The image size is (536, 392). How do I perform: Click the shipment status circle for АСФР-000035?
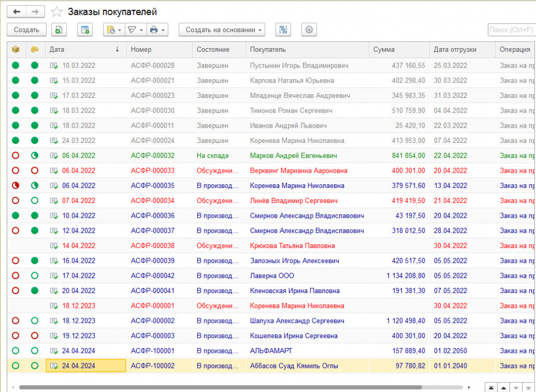click(15, 186)
